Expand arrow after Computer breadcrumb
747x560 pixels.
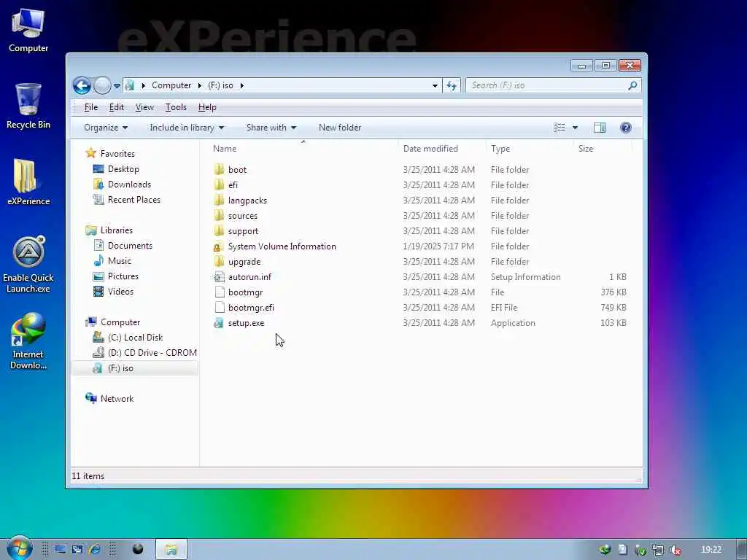pyautogui.click(x=200, y=86)
